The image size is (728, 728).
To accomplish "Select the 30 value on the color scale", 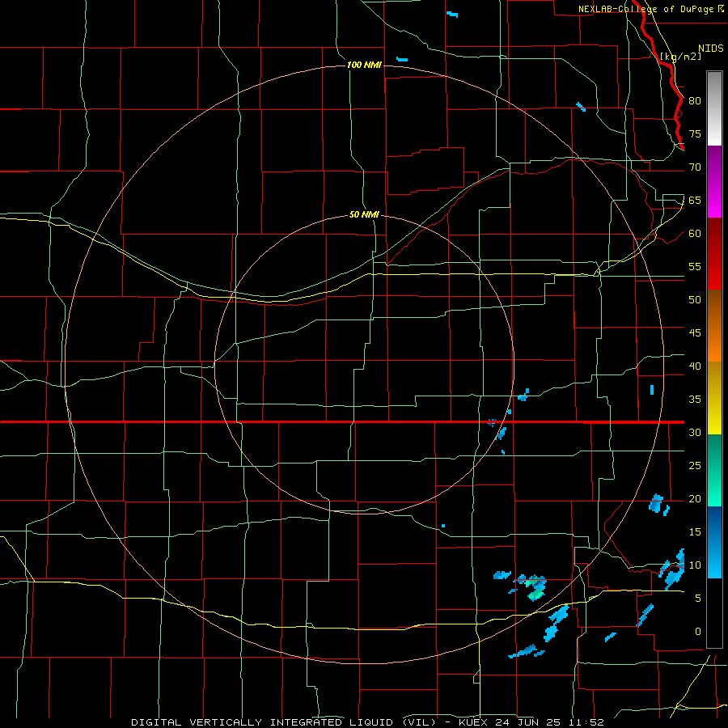I will tap(695, 432).
